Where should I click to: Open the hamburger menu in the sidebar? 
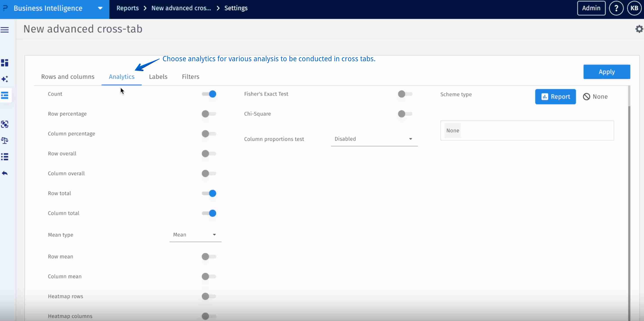coord(5,30)
